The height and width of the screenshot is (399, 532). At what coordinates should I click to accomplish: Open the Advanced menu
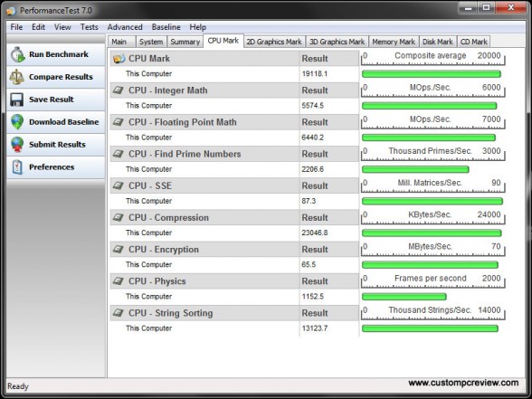click(125, 27)
